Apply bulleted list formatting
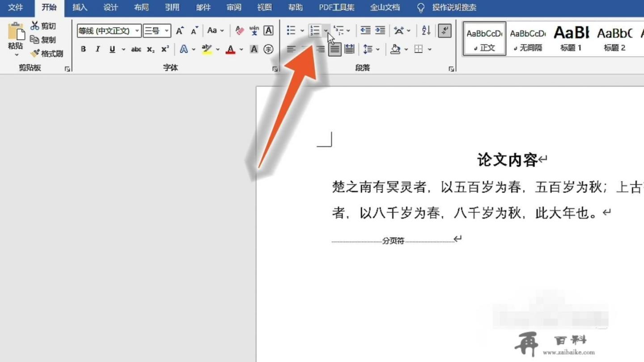The image size is (644, 362). [x=291, y=30]
